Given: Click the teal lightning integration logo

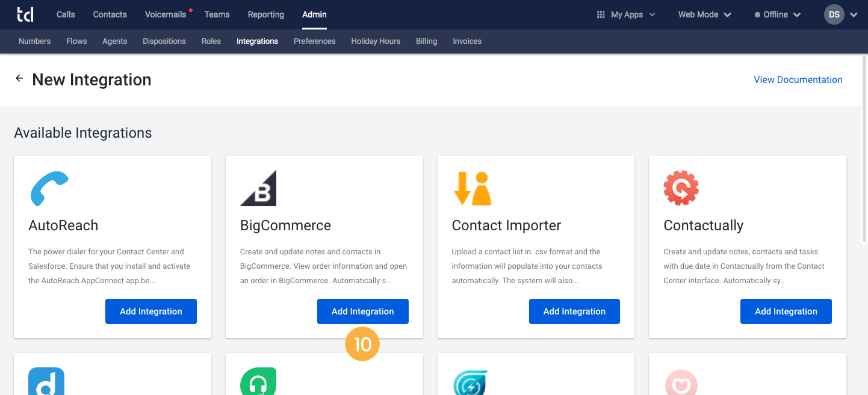Looking at the screenshot, I should click(x=470, y=382).
